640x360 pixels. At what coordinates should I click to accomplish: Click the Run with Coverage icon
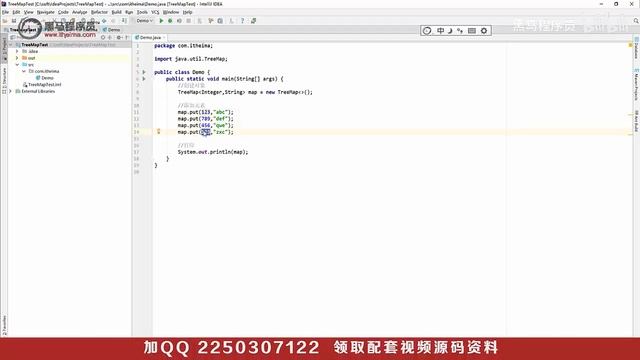pos(179,20)
